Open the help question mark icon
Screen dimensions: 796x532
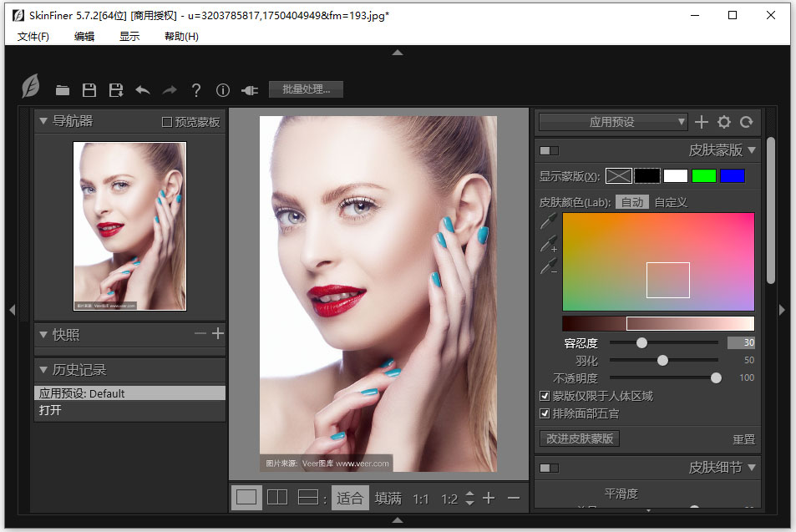196,90
